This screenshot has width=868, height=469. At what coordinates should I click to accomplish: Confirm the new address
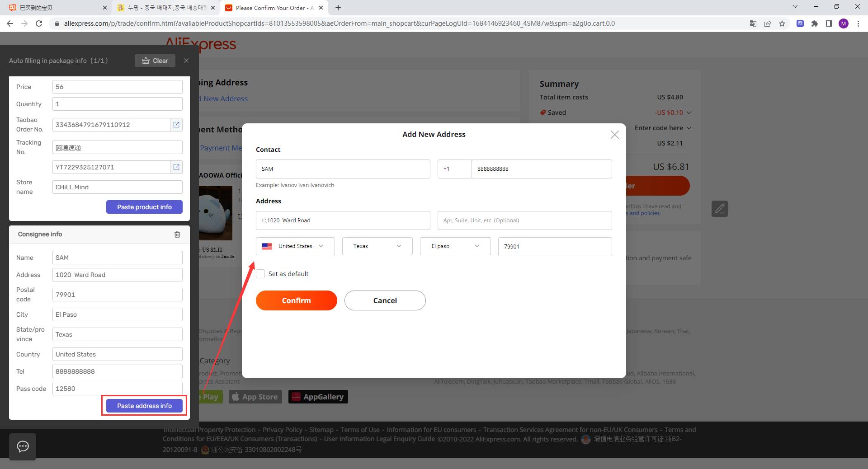tap(296, 300)
